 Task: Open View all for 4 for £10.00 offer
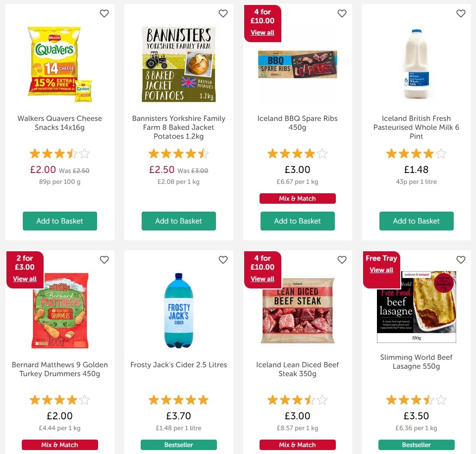point(262,32)
